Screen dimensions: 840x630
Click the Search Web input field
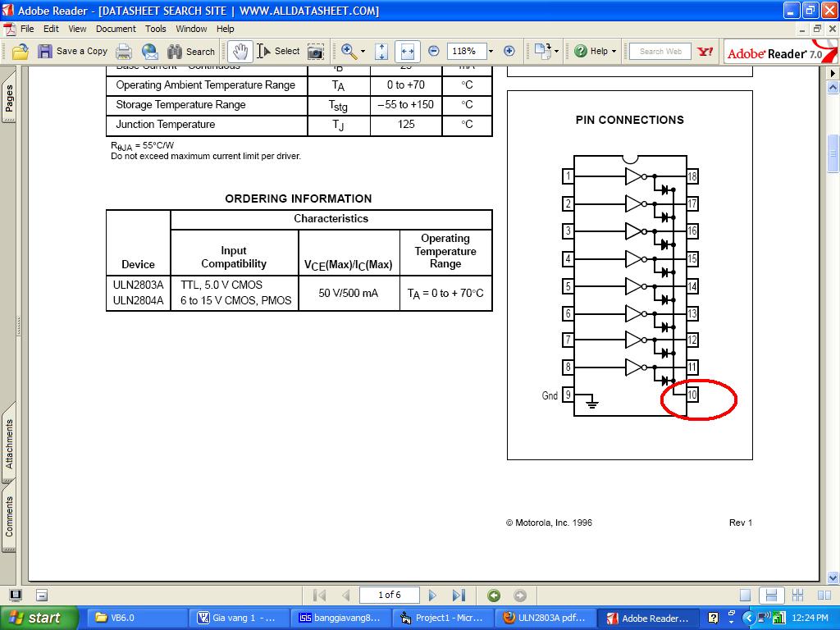click(x=660, y=52)
